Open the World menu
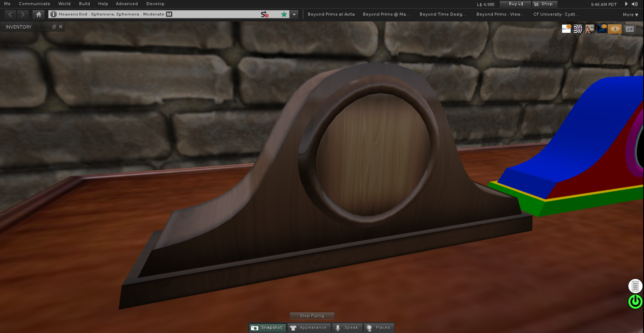644x333 pixels. tap(64, 4)
